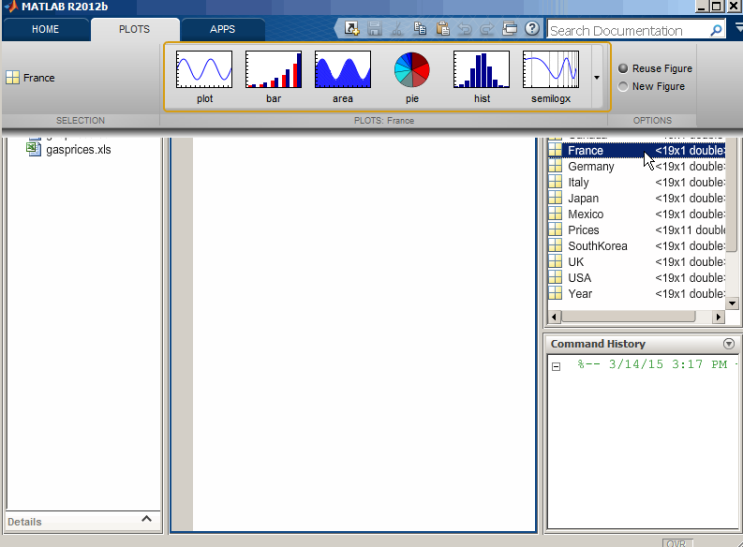Click the UK variable in workspace

coord(636,262)
